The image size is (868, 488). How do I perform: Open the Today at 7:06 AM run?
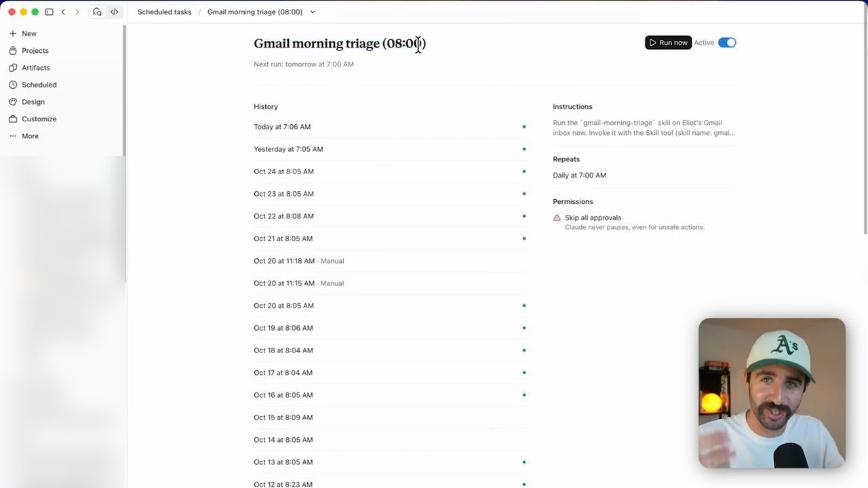[391, 127]
